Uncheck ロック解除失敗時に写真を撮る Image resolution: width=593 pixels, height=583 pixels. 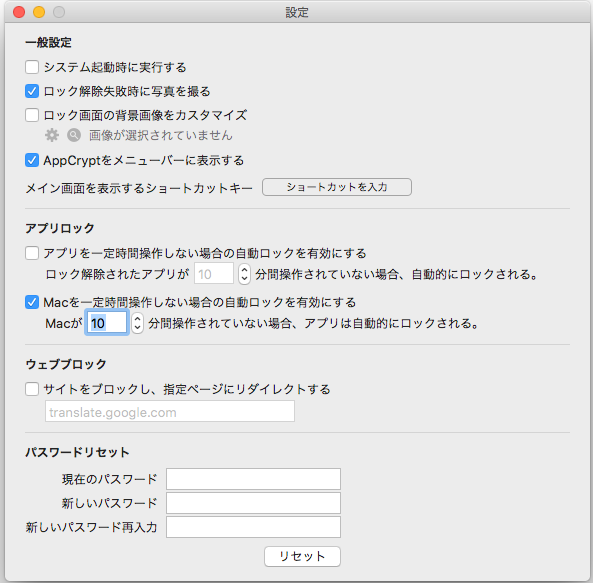coord(32,91)
